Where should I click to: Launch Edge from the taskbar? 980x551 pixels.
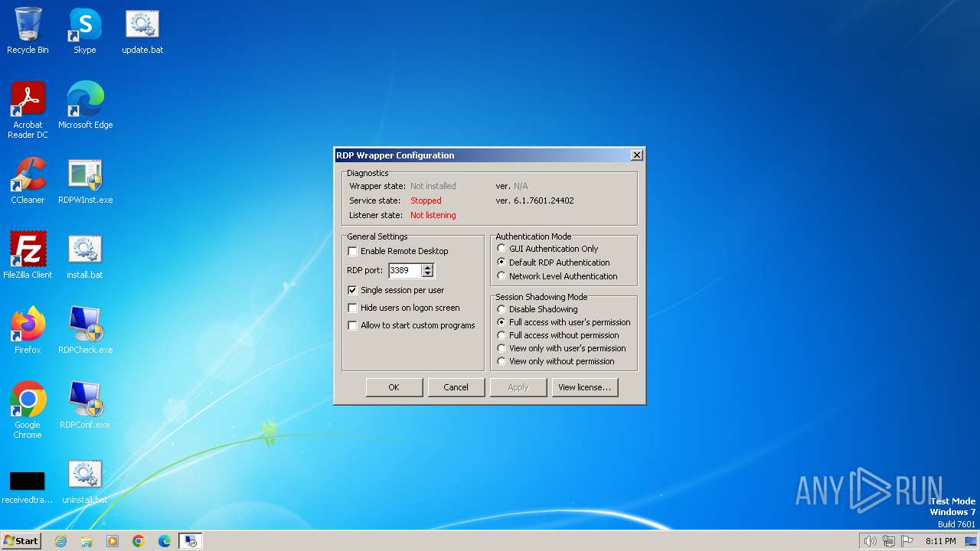click(165, 541)
